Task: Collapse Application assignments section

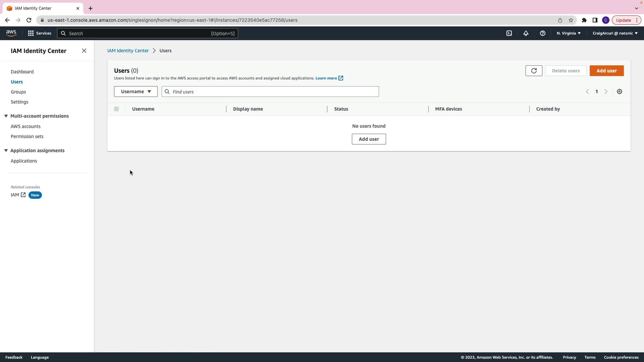Action: (x=6, y=150)
